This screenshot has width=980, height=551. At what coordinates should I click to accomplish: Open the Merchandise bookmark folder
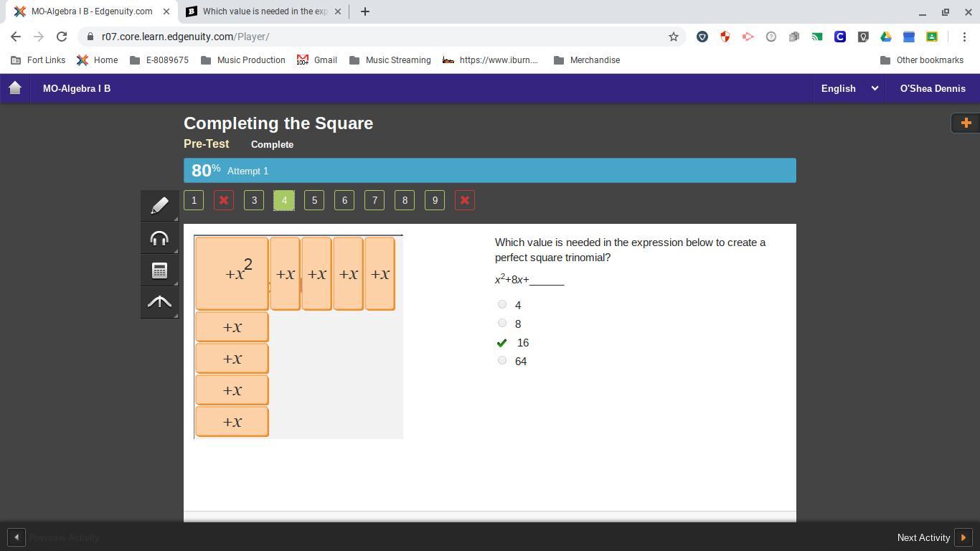pos(587,60)
